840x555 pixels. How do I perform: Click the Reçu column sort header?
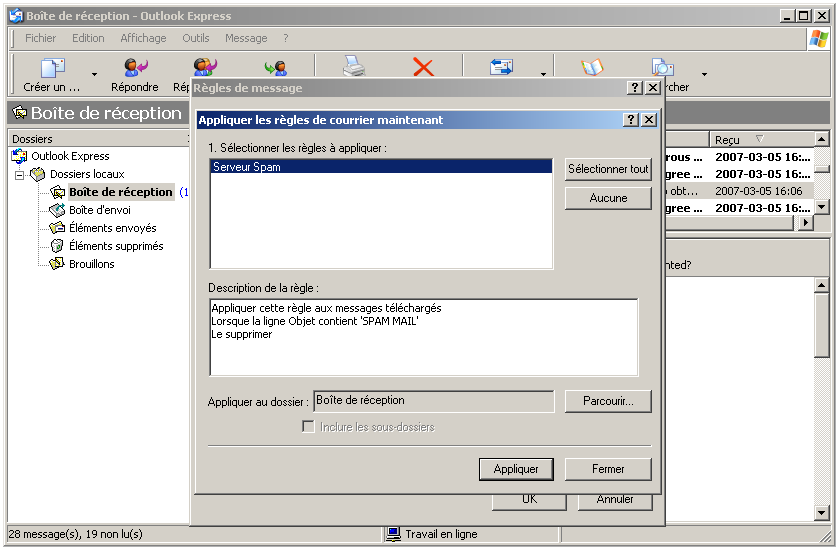[x=761, y=139]
